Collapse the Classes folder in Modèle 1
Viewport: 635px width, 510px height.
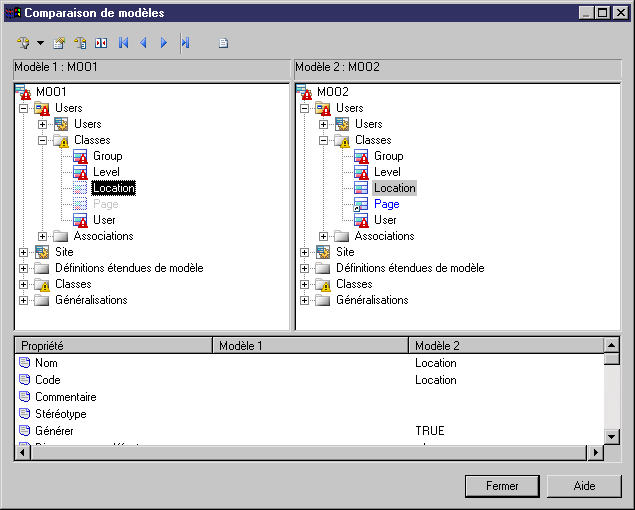click(x=43, y=140)
